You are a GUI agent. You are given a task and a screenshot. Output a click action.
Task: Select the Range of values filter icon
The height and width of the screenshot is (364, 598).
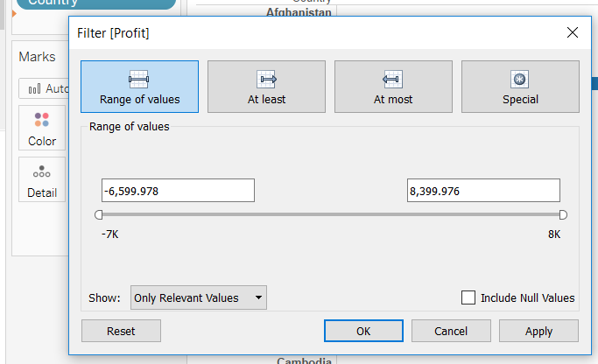(x=139, y=79)
